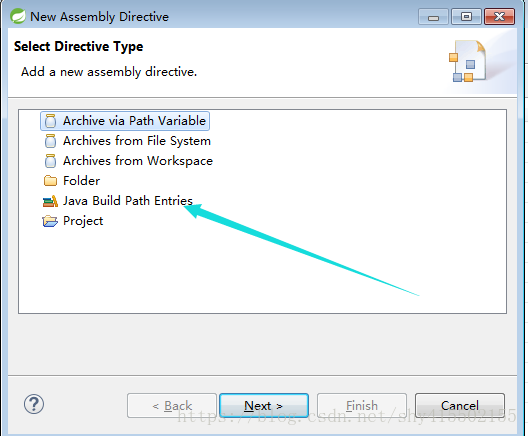Click the Finish button
This screenshot has width=528, height=436.
click(362, 405)
